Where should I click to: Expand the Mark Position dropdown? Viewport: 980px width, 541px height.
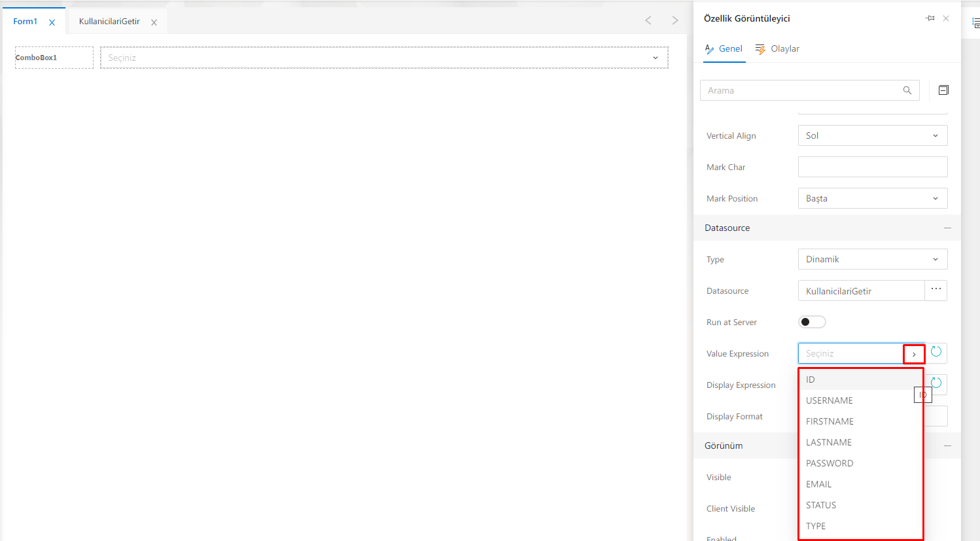pos(872,198)
